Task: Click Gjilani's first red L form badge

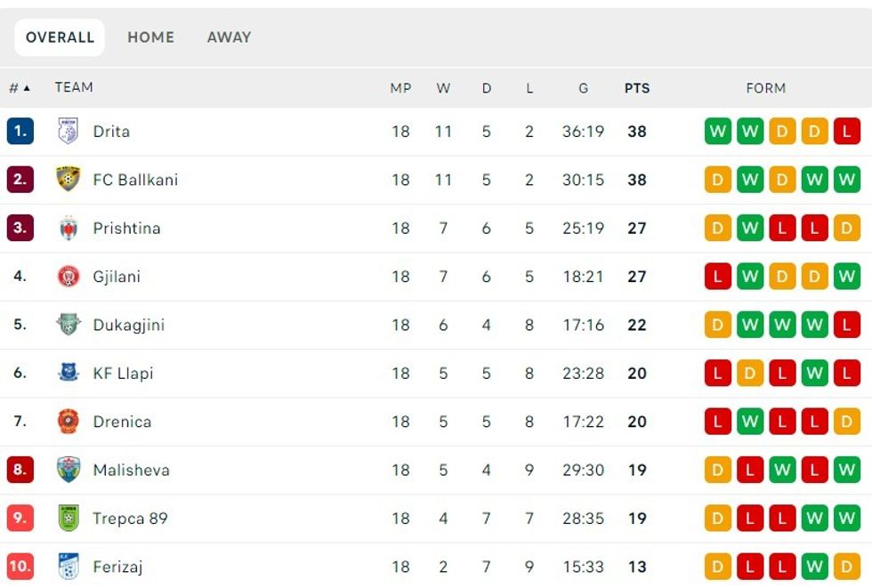Action: pos(718,277)
